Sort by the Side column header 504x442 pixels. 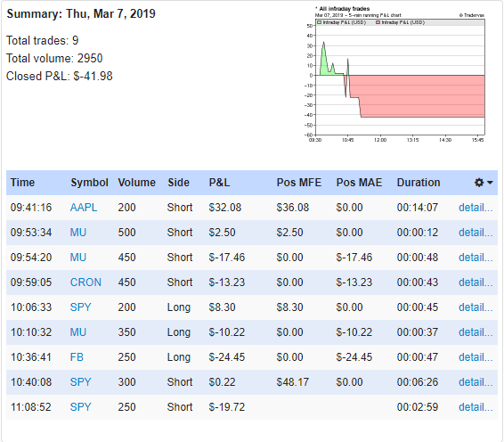pyautogui.click(x=178, y=183)
